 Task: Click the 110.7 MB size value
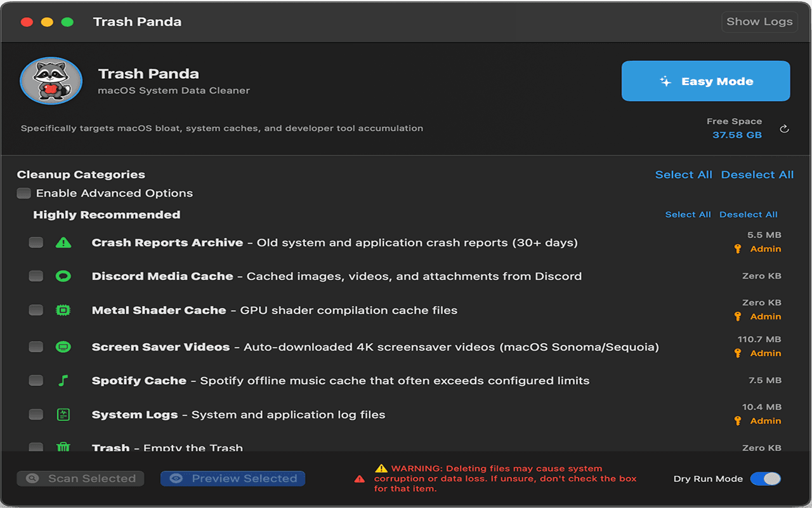[x=759, y=340]
